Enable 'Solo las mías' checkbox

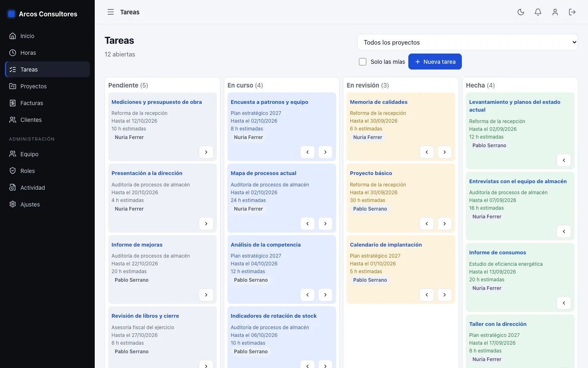click(363, 62)
